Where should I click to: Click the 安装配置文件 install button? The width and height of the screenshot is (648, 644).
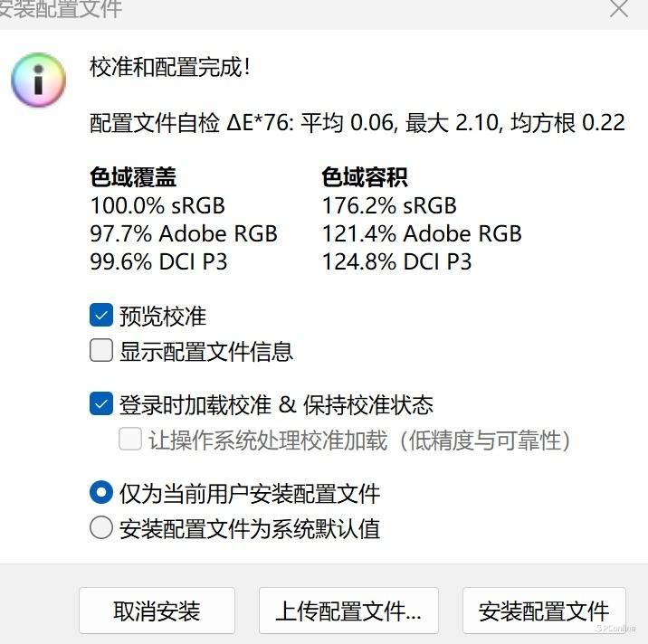(543, 611)
